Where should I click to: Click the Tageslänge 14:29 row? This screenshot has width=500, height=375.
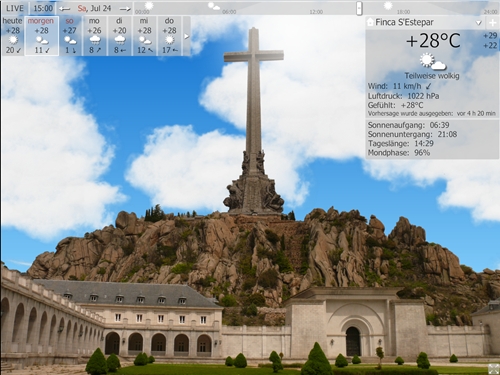401,144
